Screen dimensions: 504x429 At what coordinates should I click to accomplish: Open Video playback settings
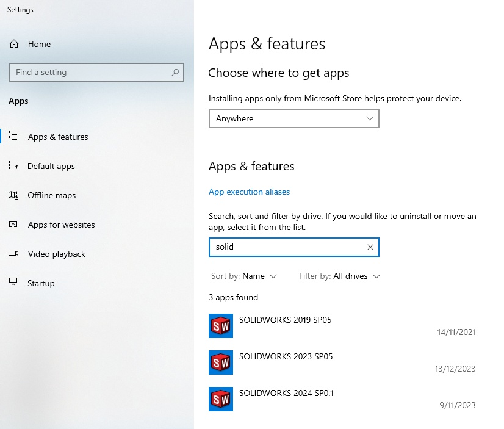[x=57, y=254]
